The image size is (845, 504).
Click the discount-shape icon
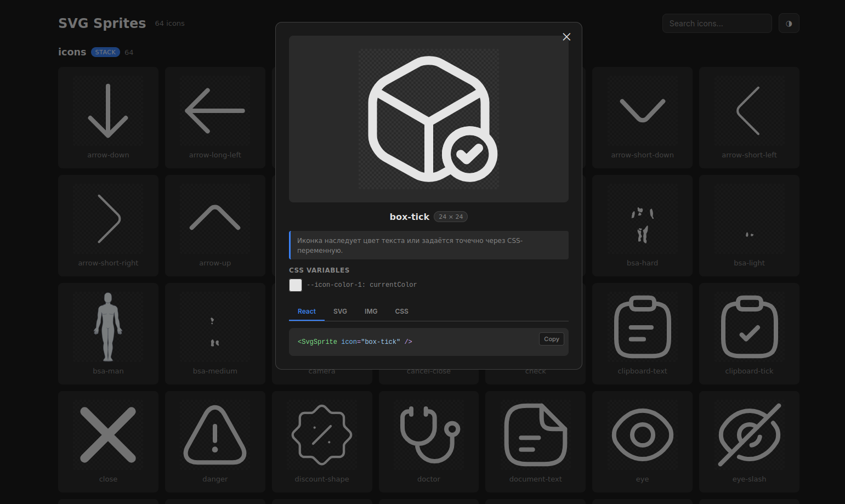point(322,441)
